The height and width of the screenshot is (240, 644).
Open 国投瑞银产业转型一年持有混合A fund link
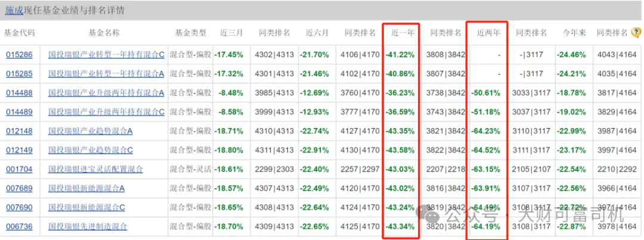(x=106, y=74)
